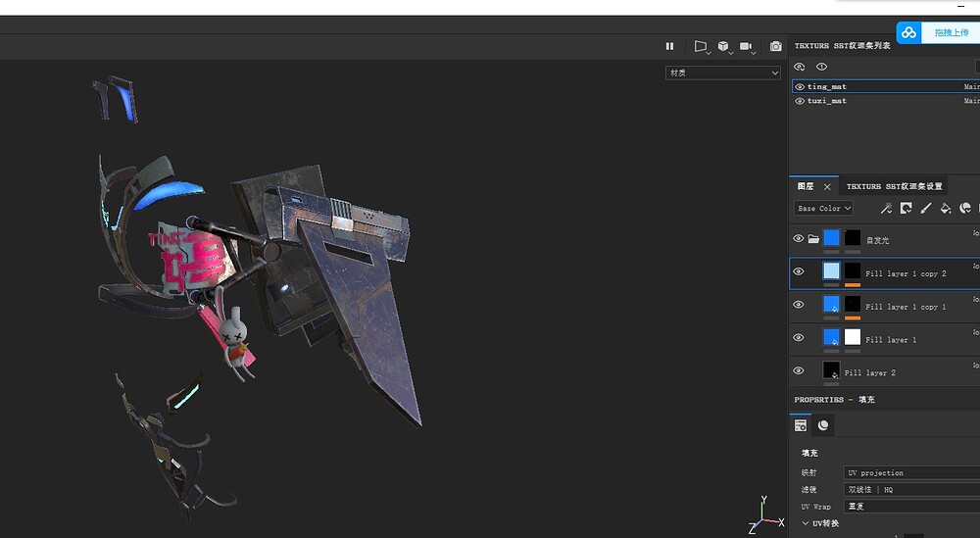980x538 pixels.
Task: Collapse the 自发光 folder icon
Action: point(813,239)
